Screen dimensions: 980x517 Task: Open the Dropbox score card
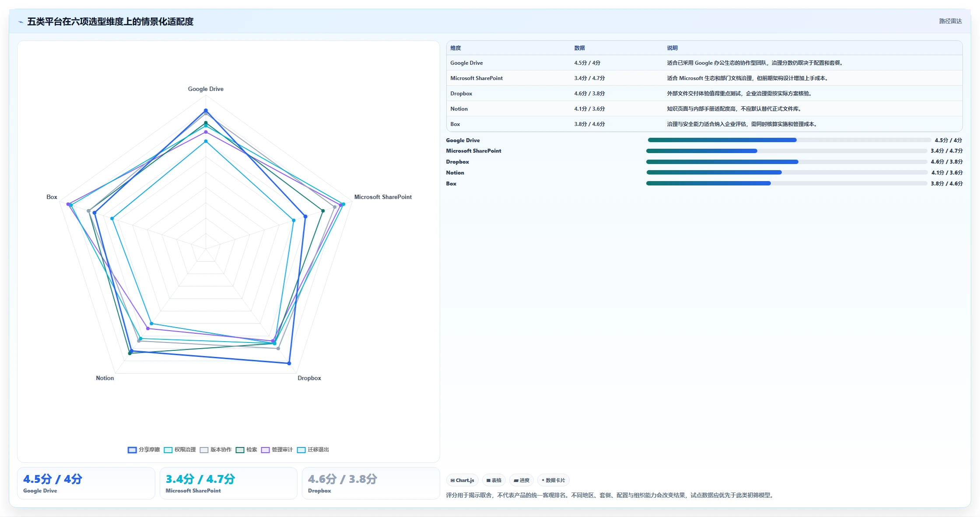click(371, 483)
